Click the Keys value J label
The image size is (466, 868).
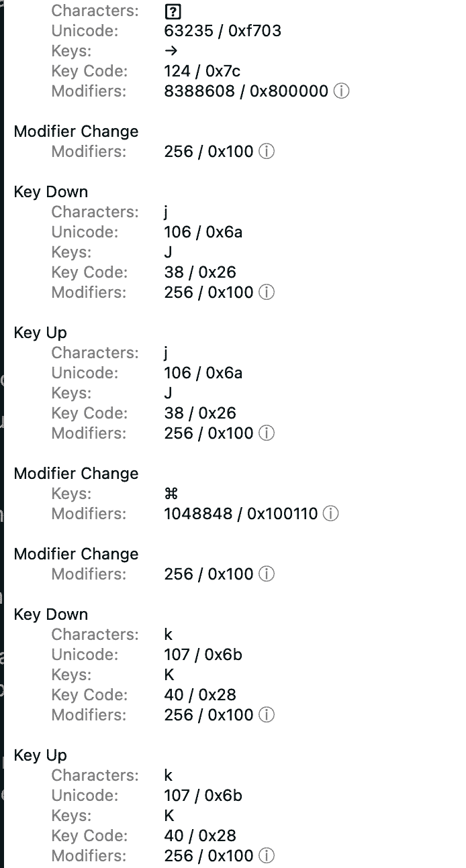169,252
